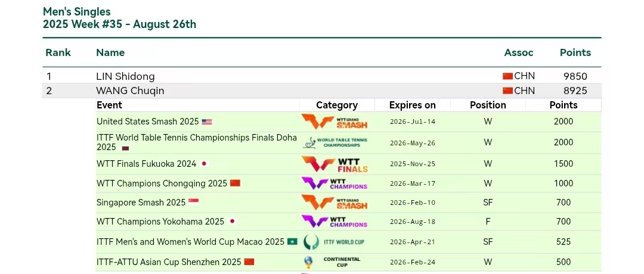Click the main table's Points header
The height and width of the screenshot is (274, 644).
pos(575,52)
